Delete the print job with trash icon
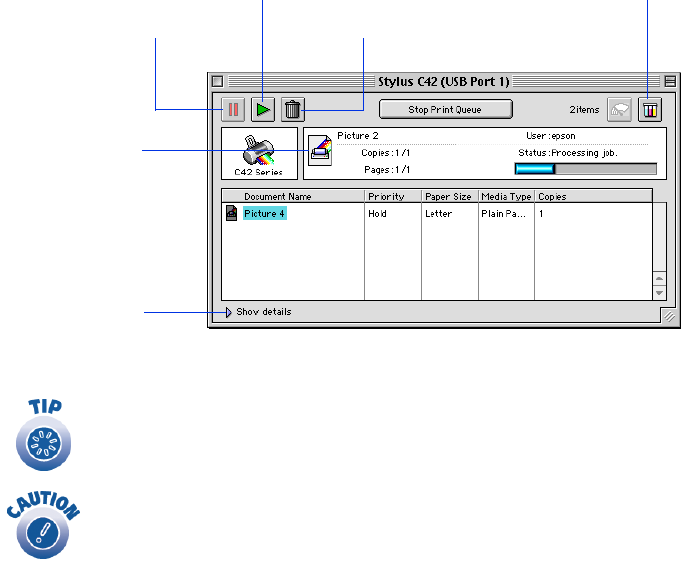681x563 pixels. coord(292,109)
